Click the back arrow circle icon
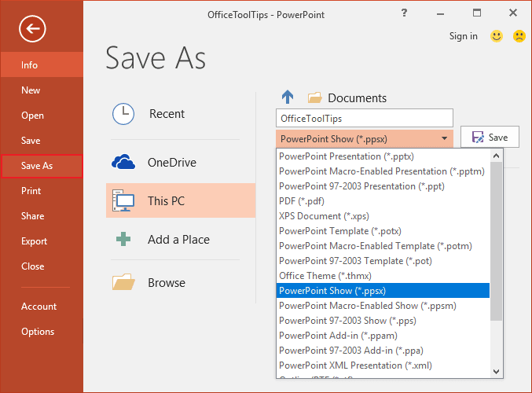Viewport: 532px width, 393px height. pyautogui.click(x=32, y=29)
